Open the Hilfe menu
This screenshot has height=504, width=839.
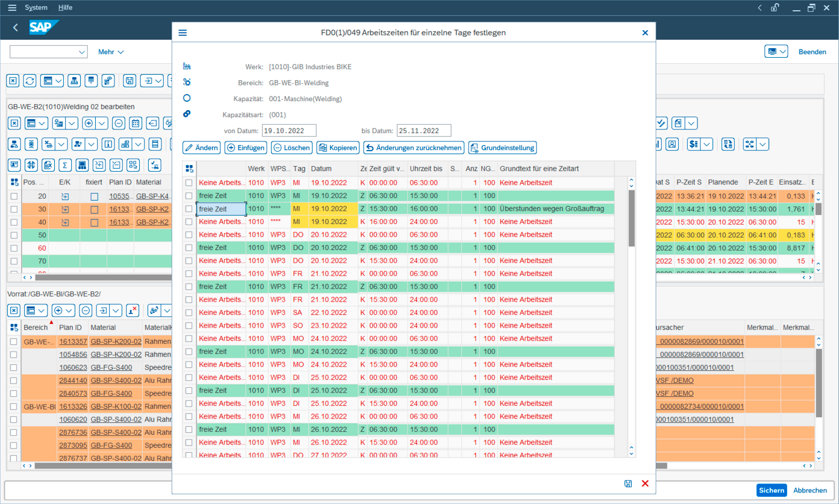[x=65, y=8]
